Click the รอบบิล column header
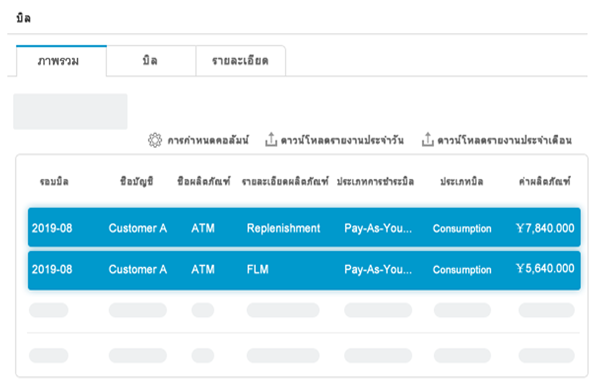Image resolution: width=600 pixels, height=387 pixels. click(54, 181)
